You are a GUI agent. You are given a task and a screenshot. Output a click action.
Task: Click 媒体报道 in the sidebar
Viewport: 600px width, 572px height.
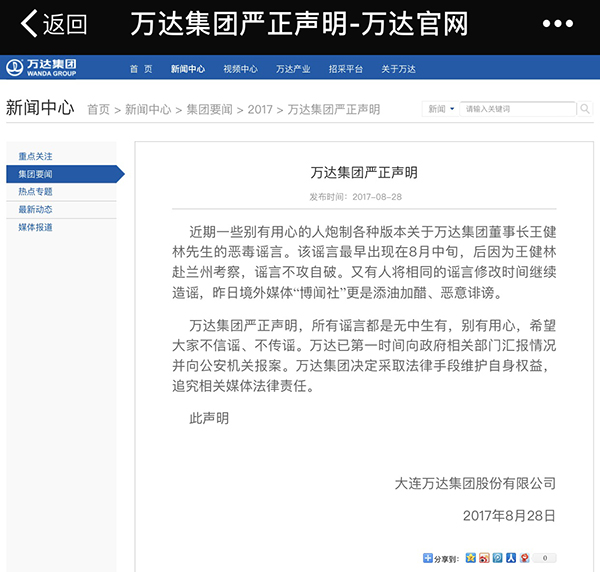click(x=36, y=227)
